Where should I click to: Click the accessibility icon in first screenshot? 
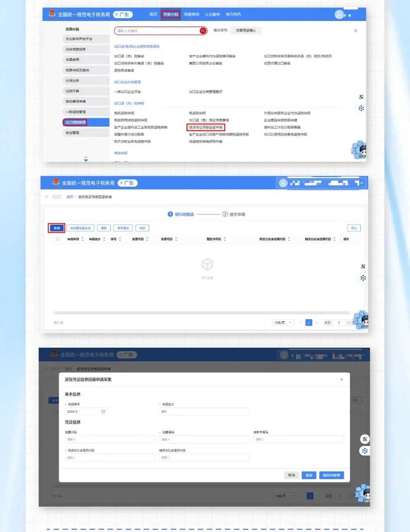361,97
